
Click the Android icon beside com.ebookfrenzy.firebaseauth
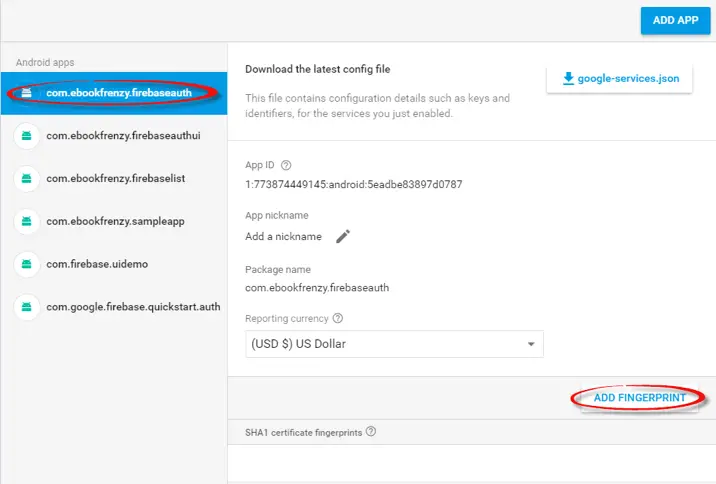pos(27,93)
